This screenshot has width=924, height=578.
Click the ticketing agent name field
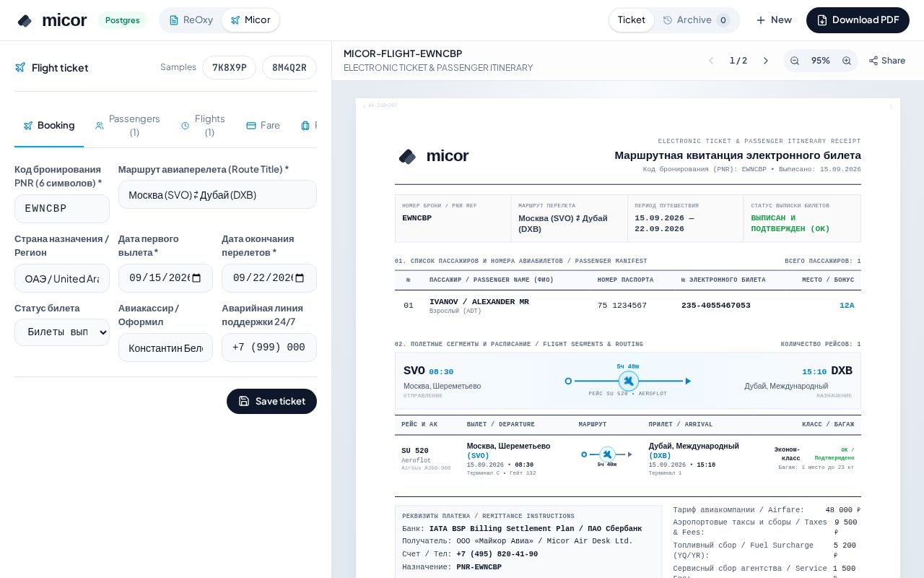(165, 348)
